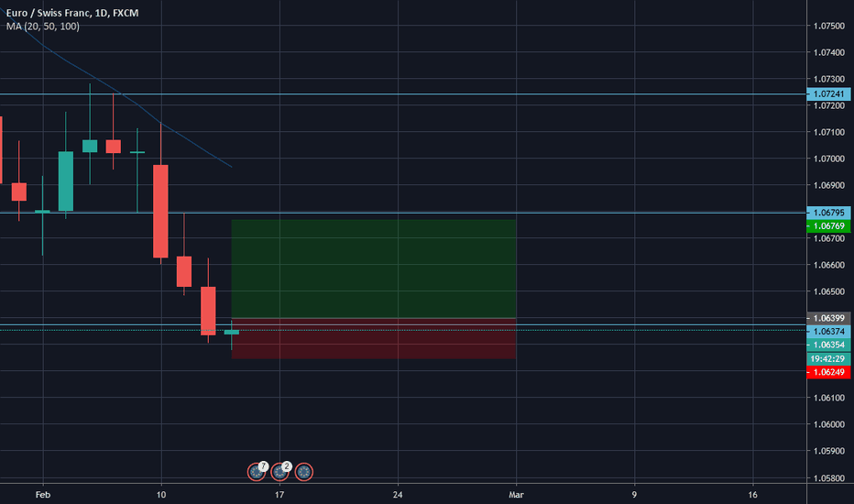Select the blue 1.06795 price label

coord(828,213)
